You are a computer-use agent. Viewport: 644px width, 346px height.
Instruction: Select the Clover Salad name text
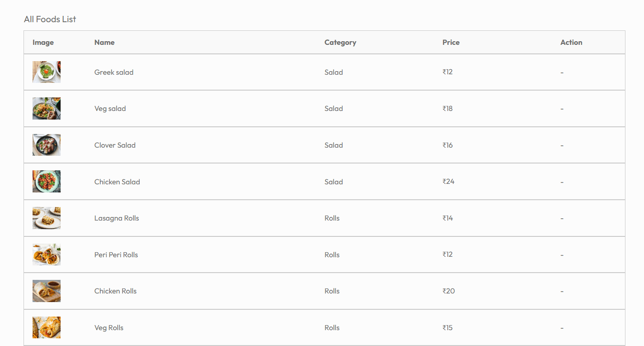click(x=115, y=145)
